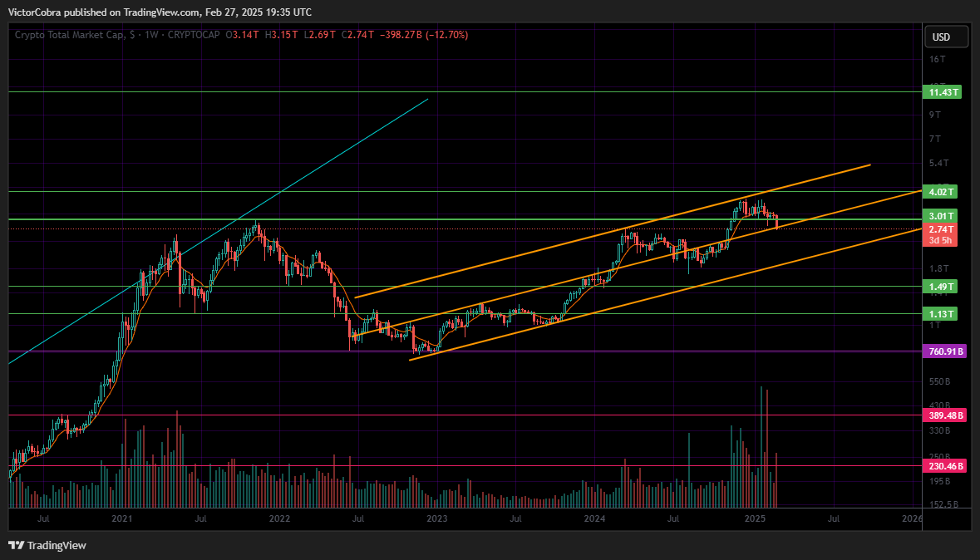Screen dimensions: 980x560
Task: Click the 9T tick on price axis
Action: pos(935,115)
